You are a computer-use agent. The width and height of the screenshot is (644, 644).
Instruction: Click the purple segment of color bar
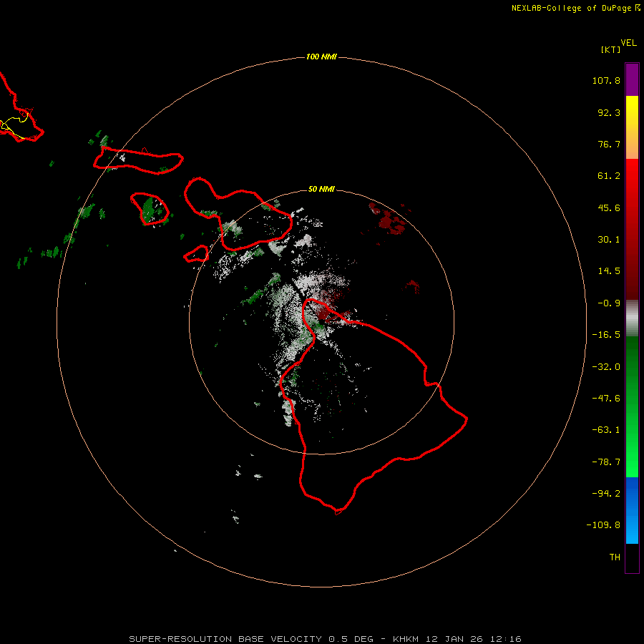[632, 79]
